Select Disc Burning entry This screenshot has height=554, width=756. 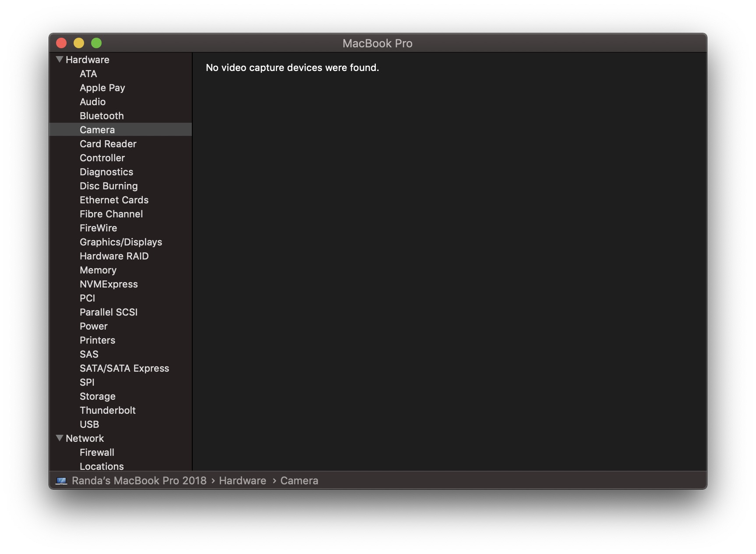click(109, 186)
